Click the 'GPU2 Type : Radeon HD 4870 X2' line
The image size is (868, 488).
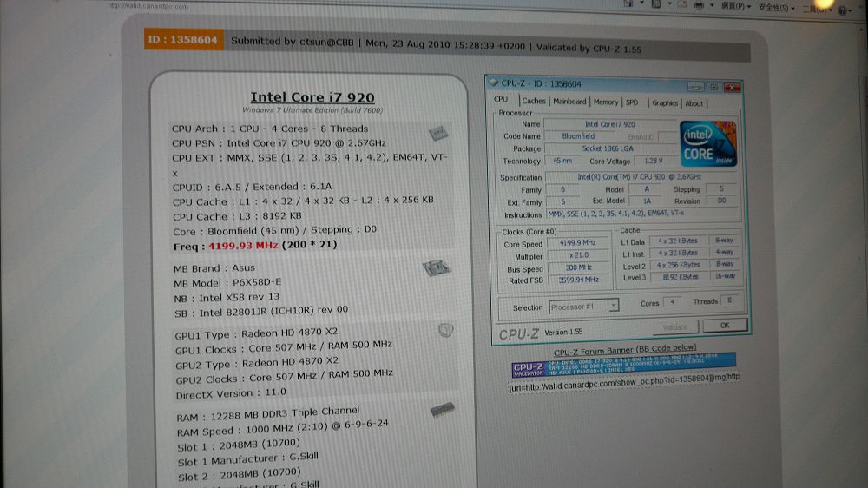coord(257,363)
